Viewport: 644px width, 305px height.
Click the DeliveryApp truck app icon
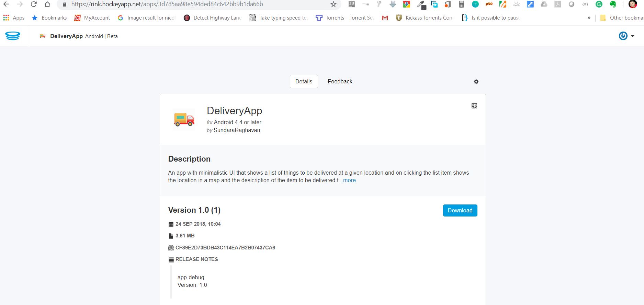pos(184,119)
